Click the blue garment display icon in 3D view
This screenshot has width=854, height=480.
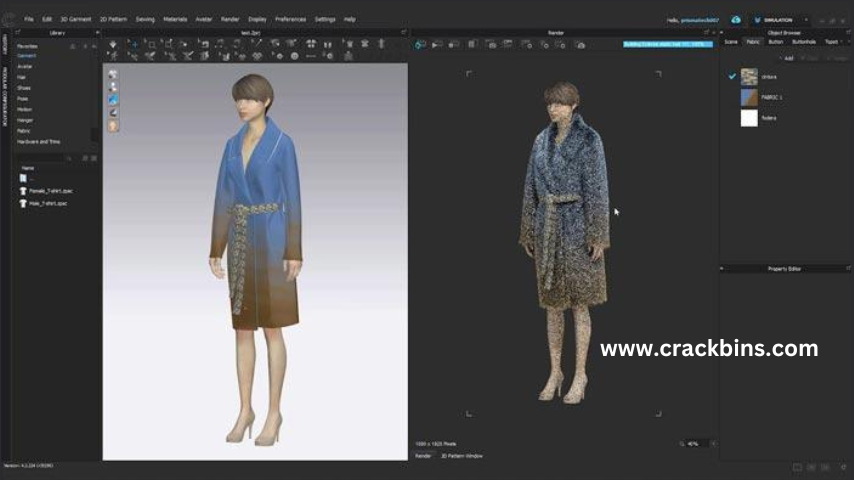[x=113, y=100]
